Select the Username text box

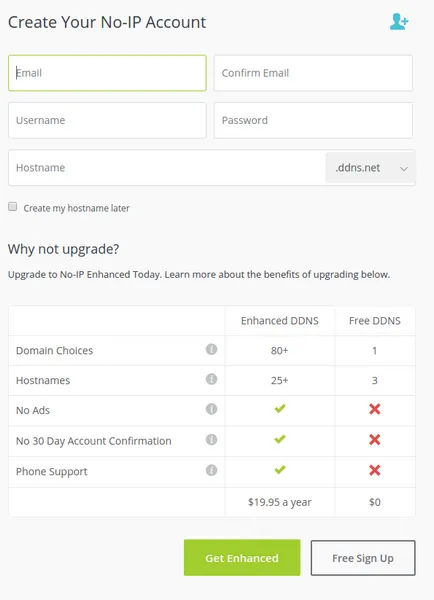(107, 120)
